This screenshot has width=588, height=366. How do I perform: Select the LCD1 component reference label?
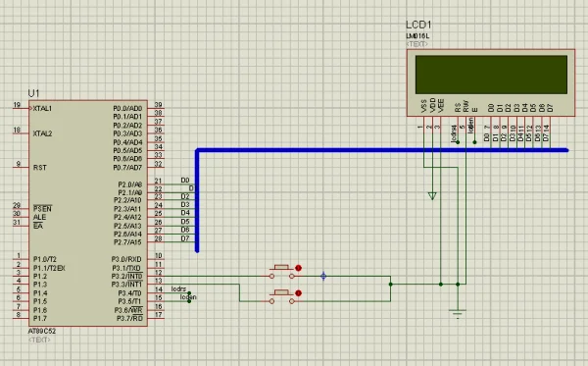click(418, 25)
